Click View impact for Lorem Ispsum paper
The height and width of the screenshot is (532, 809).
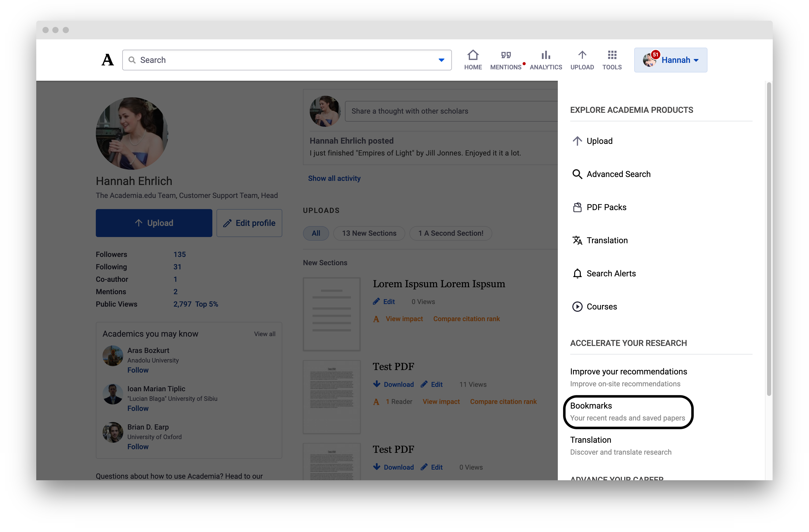point(404,319)
